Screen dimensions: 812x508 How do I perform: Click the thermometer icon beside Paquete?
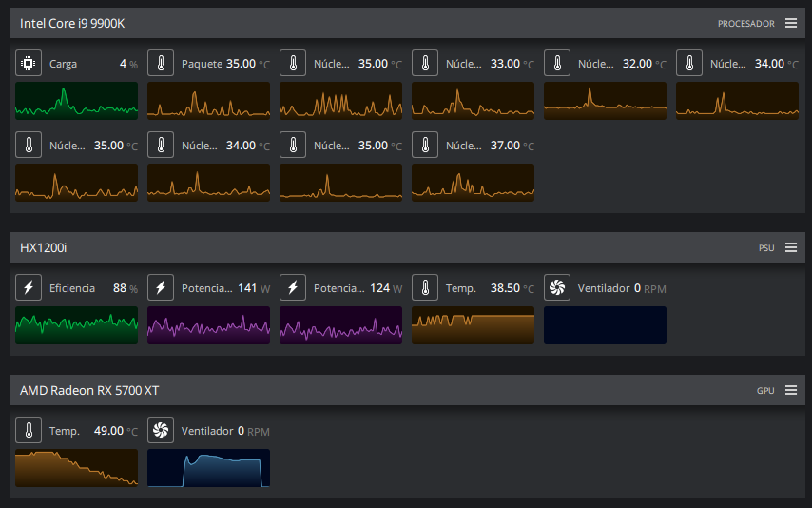click(161, 63)
